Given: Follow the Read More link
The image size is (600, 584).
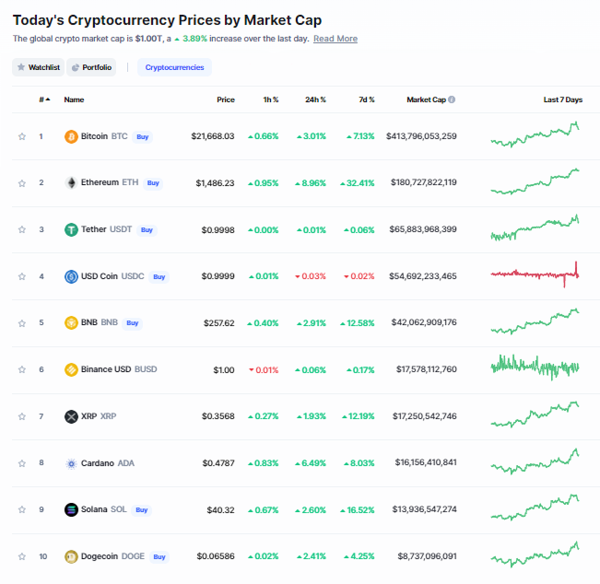Looking at the screenshot, I should [335, 39].
